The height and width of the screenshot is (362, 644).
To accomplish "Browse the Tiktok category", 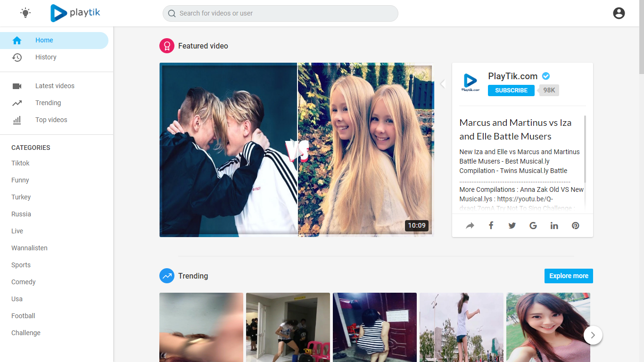I will 20,163.
